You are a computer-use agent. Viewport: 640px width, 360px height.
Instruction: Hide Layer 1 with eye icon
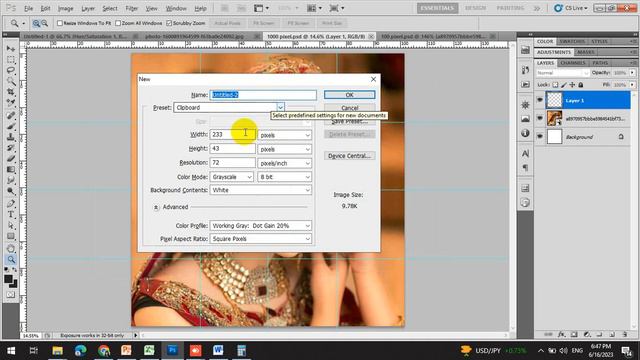540,100
